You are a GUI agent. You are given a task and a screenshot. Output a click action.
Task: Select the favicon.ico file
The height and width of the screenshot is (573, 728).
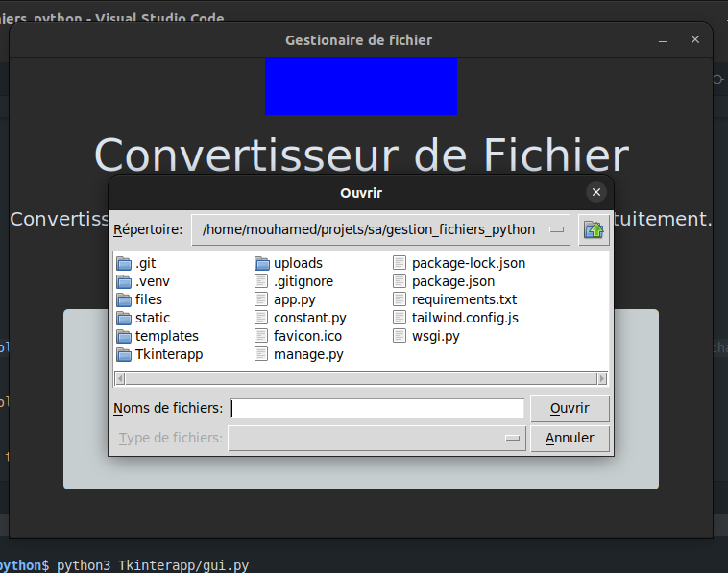point(306,336)
